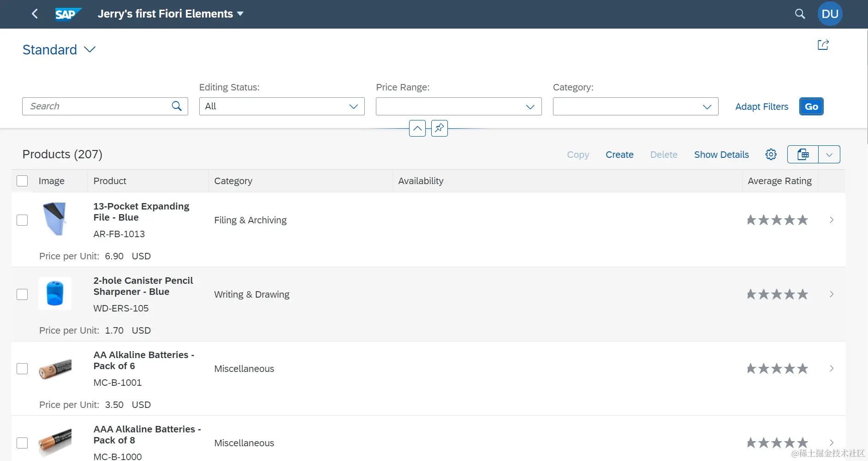Image resolution: width=868 pixels, height=461 pixels.
Task: Tick the select-all checkbox in table header
Action: click(x=22, y=181)
